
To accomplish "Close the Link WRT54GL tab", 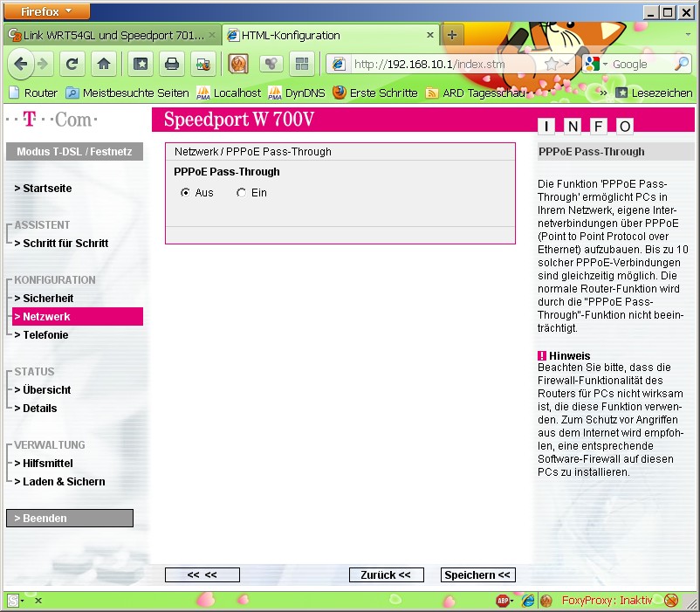I will (x=212, y=35).
